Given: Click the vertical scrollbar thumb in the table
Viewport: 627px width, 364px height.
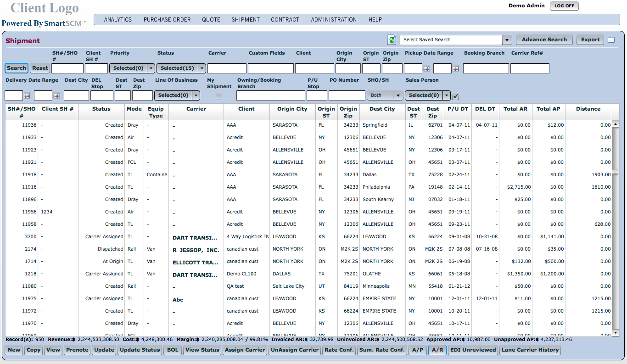Looking at the screenshot, I should pyautogui.click(x=616, y=172).
